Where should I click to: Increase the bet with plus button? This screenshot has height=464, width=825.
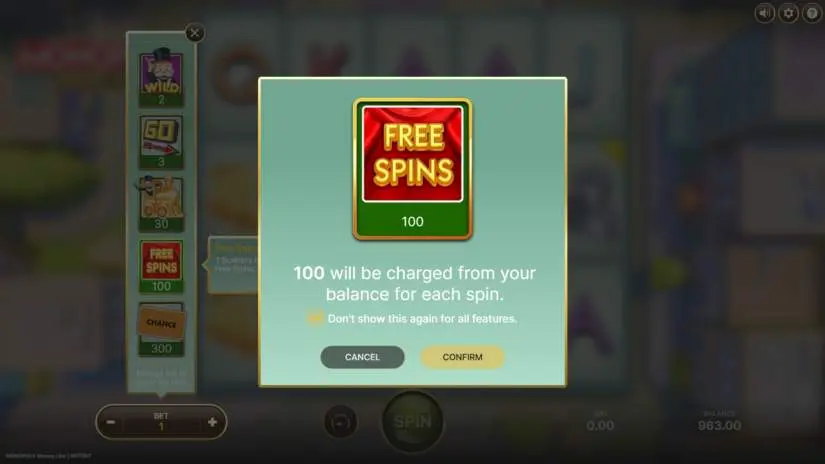(x=212, y=422)
